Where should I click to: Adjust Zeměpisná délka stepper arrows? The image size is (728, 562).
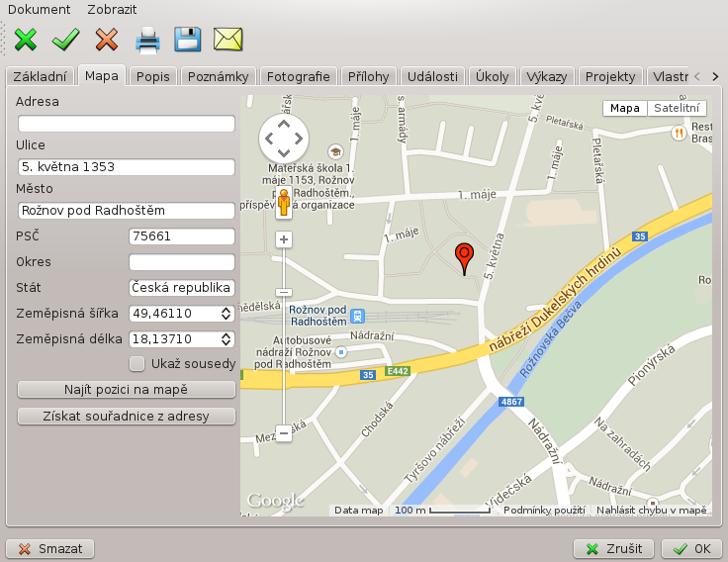click(227, 339)
